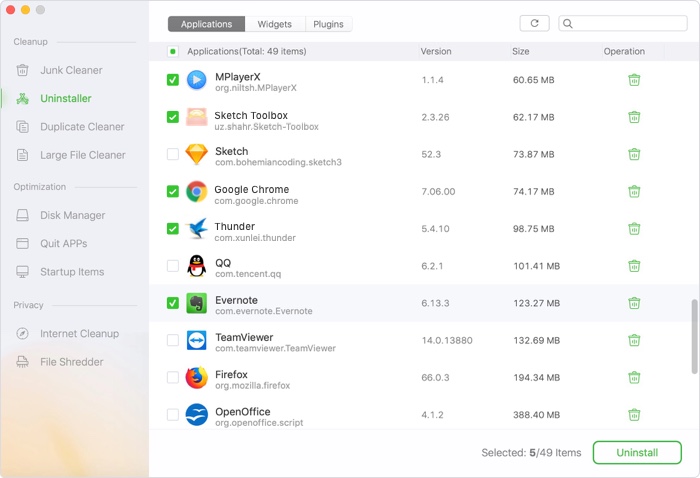Click the 'com.tencent.qq' bundle text
The height and width of the screenshot is (478, 700).
click(248, 274)
